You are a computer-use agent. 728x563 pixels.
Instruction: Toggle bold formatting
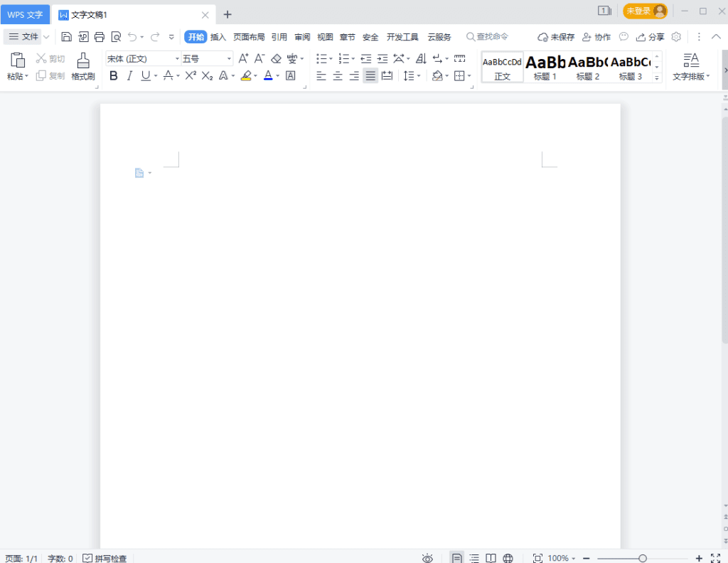[114, 75]
